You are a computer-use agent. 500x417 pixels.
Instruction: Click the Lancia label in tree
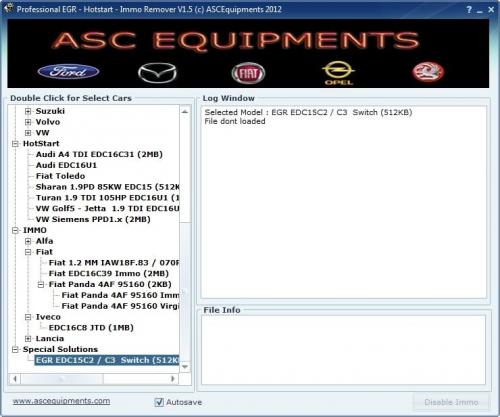(50, 339)
